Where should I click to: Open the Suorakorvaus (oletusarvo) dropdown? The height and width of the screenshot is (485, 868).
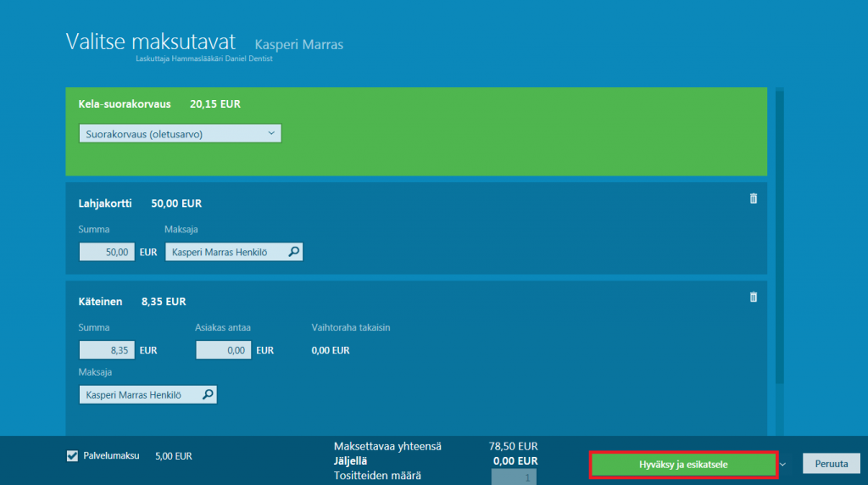coord(180,133)
